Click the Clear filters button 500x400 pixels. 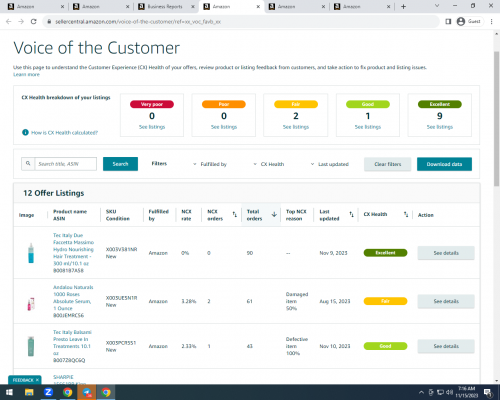pyautogui.click(x=388, y=164)
